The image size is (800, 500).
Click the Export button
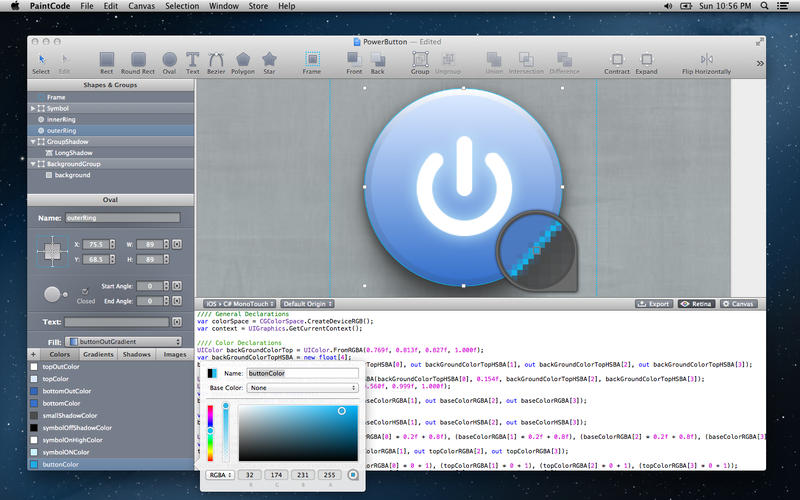(655, 303)
